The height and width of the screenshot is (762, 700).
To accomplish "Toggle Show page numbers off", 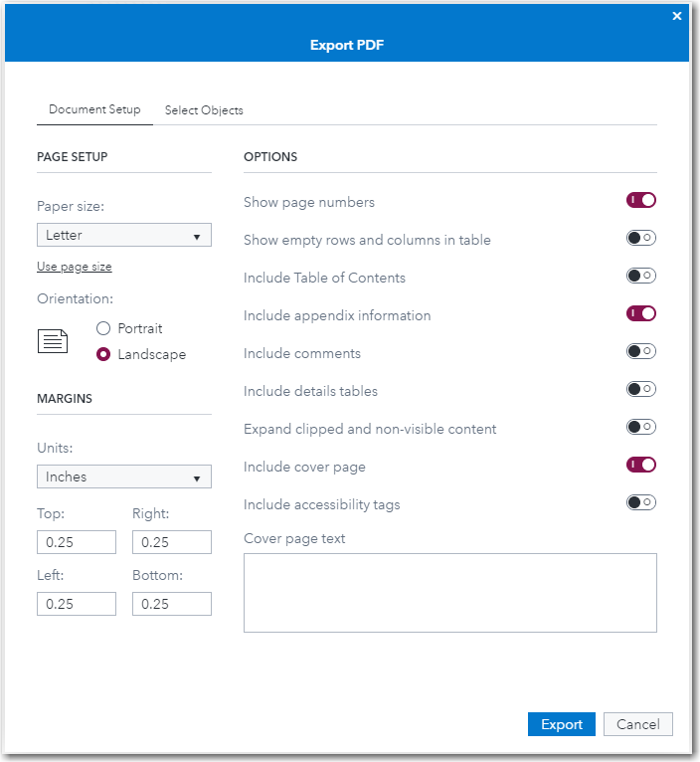I will pyautogui.click(x=641, y=200).
